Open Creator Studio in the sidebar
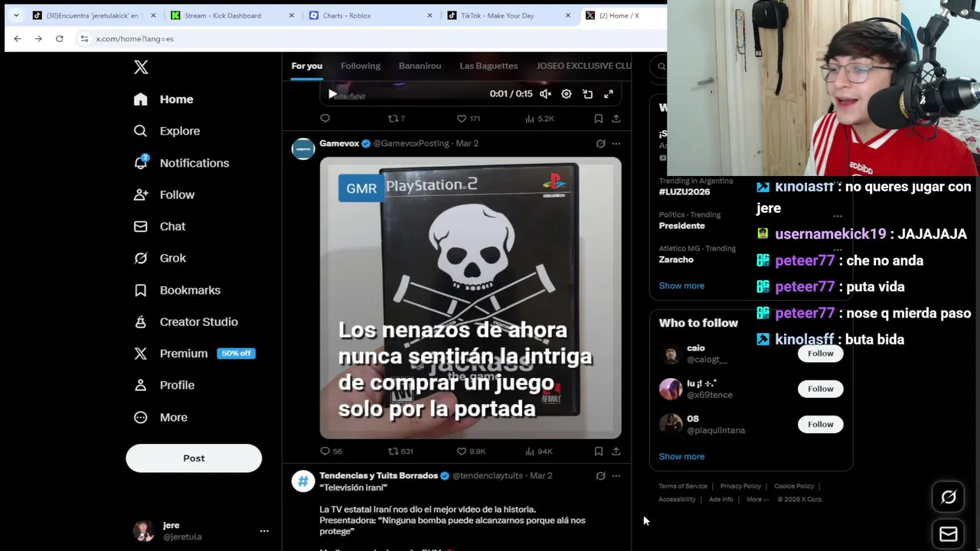Image resolution: width=980 pixels, height=551 pixels. (186, 321)
